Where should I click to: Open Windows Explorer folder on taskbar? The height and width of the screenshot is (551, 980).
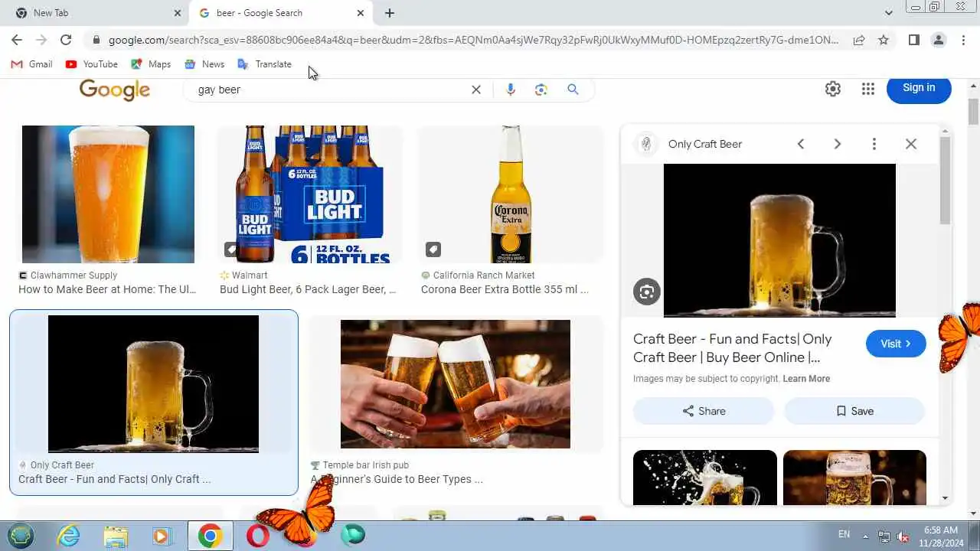point(116,536)
